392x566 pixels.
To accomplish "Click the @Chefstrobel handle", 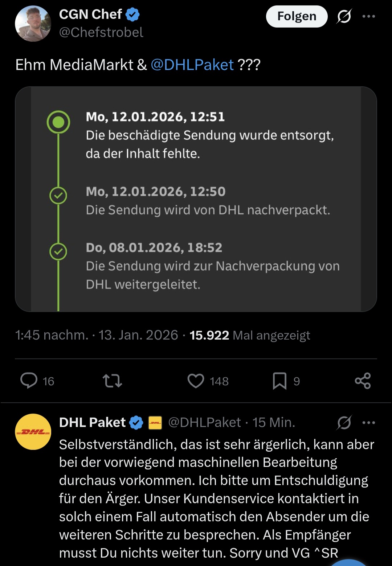I will 101,33.
